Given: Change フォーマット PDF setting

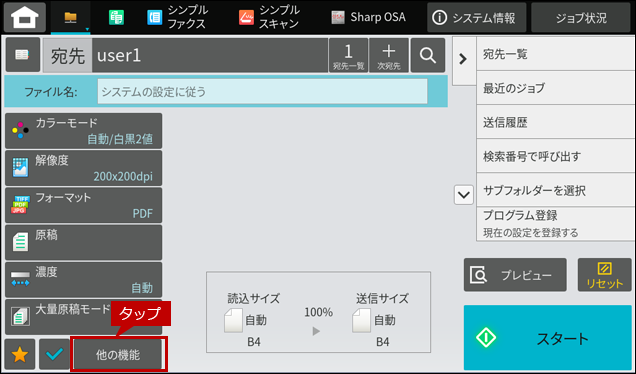Looking at the screenshot, I should point(84,205).
